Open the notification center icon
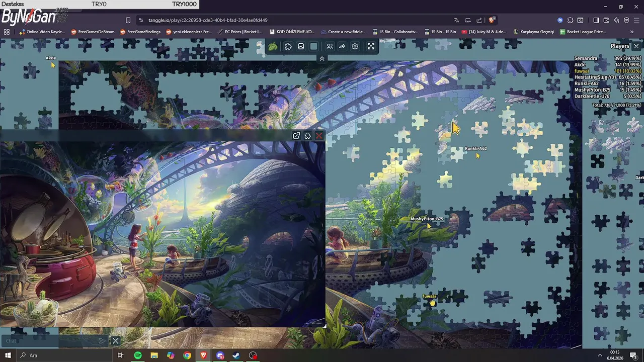This screenshot has height=362, width=644. coord(633,355)
